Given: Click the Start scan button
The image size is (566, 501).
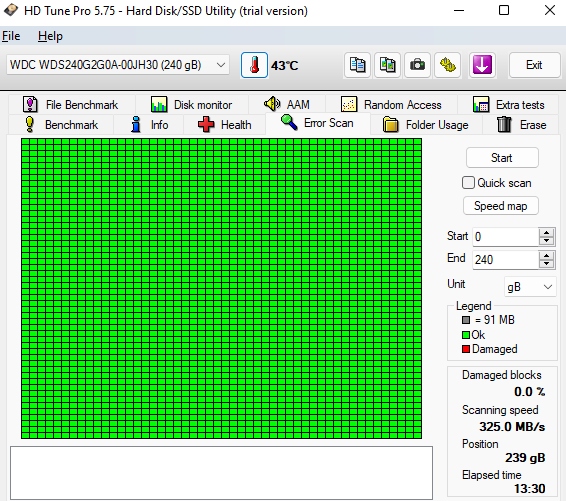Looking at the screenshot, I should pos(502,158).
